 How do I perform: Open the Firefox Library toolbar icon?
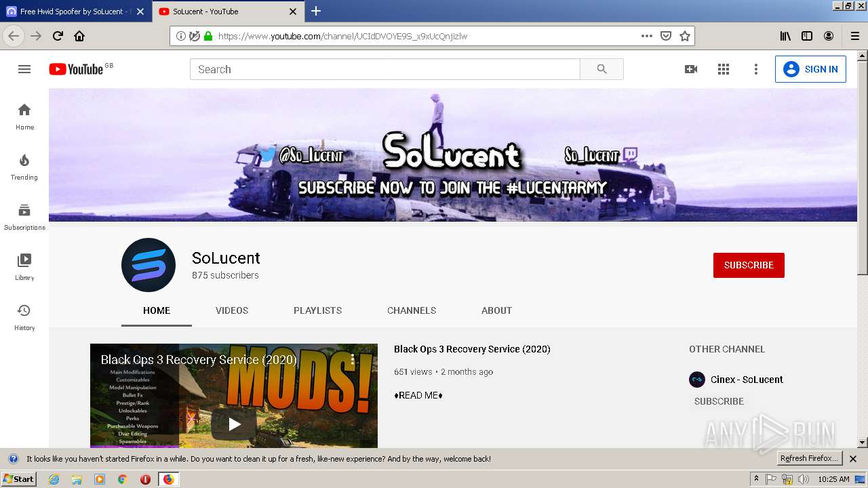tap(785, 36)
